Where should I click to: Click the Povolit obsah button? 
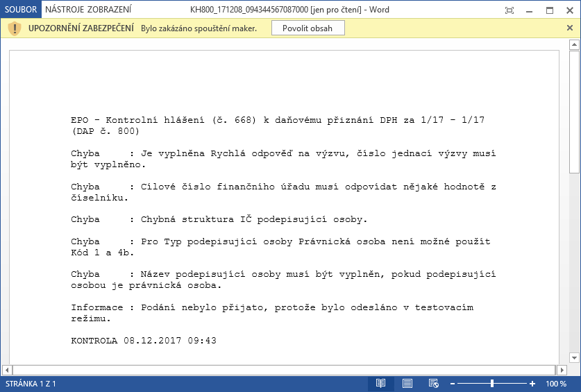[308, 28]
